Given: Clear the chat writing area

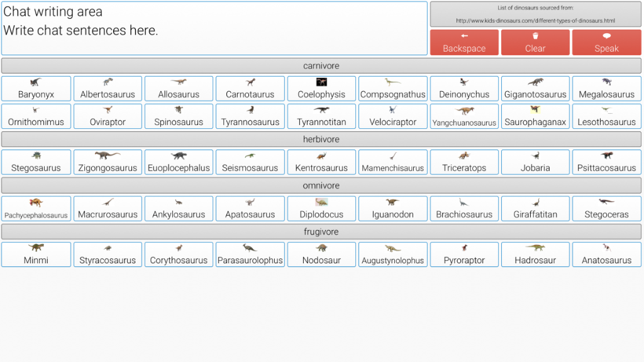Looking at the screenshot, I should [535, 42].
